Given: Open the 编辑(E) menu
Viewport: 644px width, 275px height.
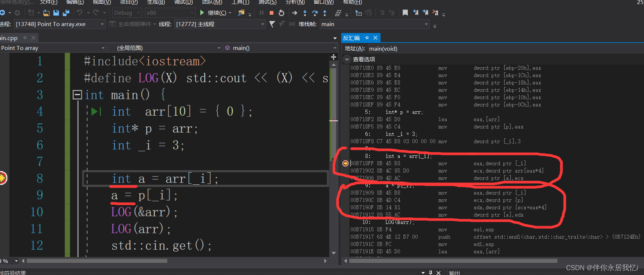Looking at the screenshot, I should (75, 2).
